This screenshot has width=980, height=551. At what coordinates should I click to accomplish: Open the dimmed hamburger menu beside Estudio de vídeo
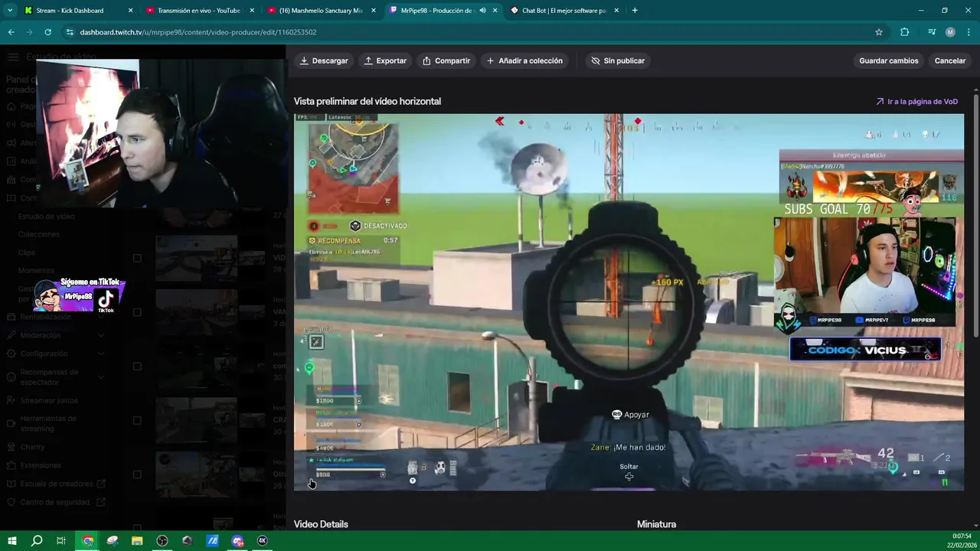(13, 57)
